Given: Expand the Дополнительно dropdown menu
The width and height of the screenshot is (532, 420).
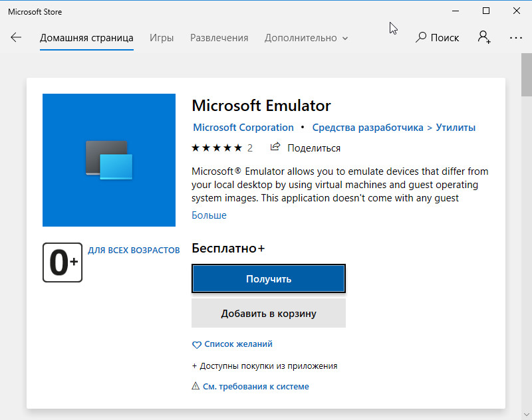Looking at the screenshot, I should tap(306, 38).
